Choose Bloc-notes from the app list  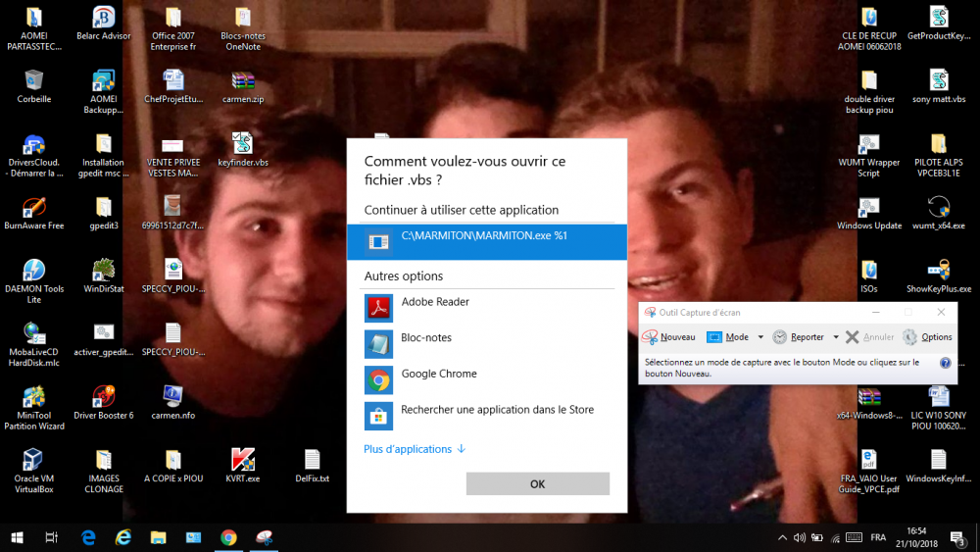tap(426, 338)
